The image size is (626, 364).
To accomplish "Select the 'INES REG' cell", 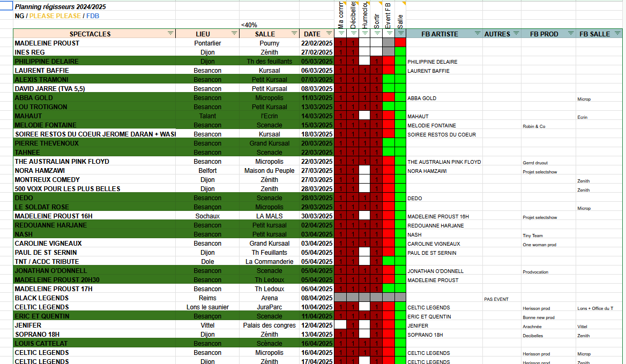I will coord(94,52).
